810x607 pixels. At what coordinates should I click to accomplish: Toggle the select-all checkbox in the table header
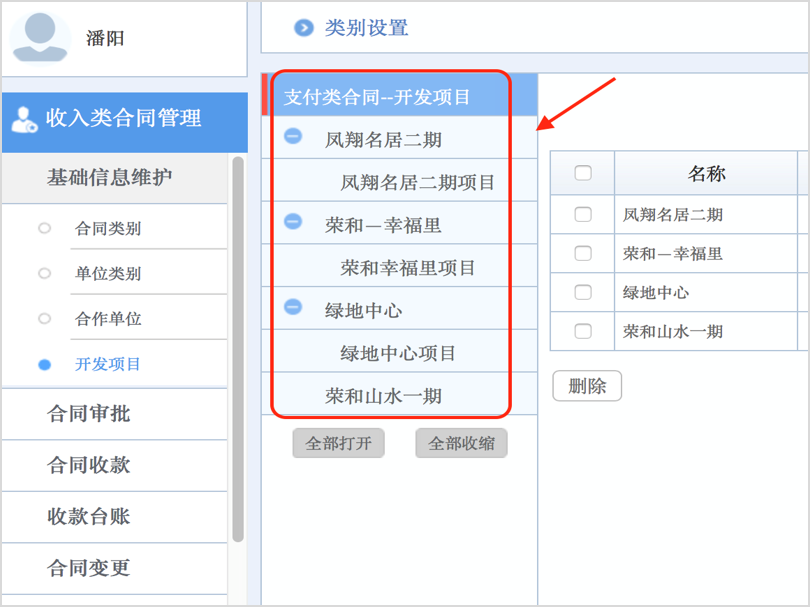pos(583,173)
